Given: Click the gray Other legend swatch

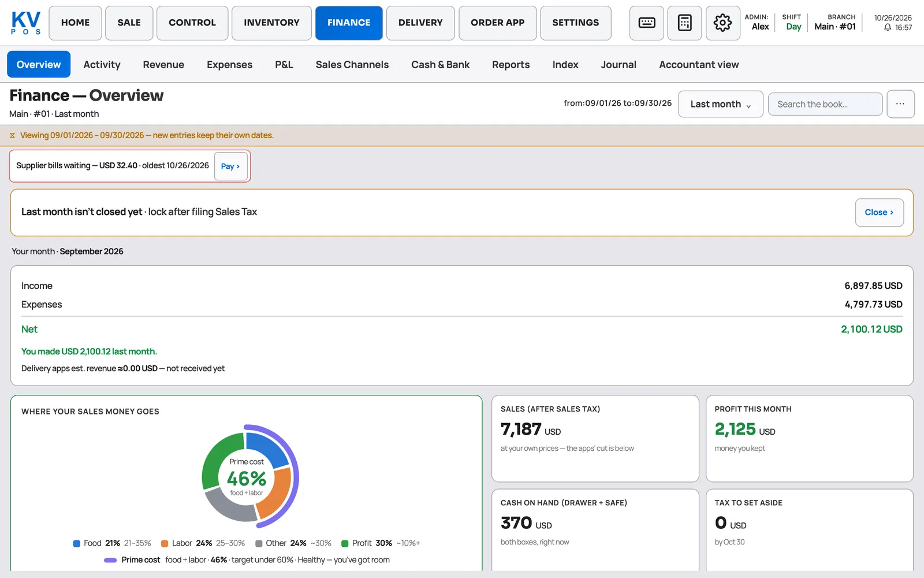Looking at the screenshot, I should [259, 543].
